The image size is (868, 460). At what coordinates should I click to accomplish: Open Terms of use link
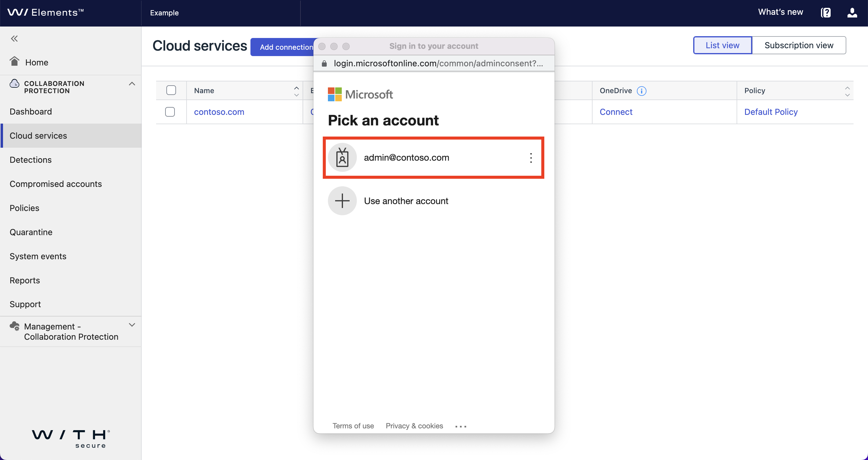point(353,426)
